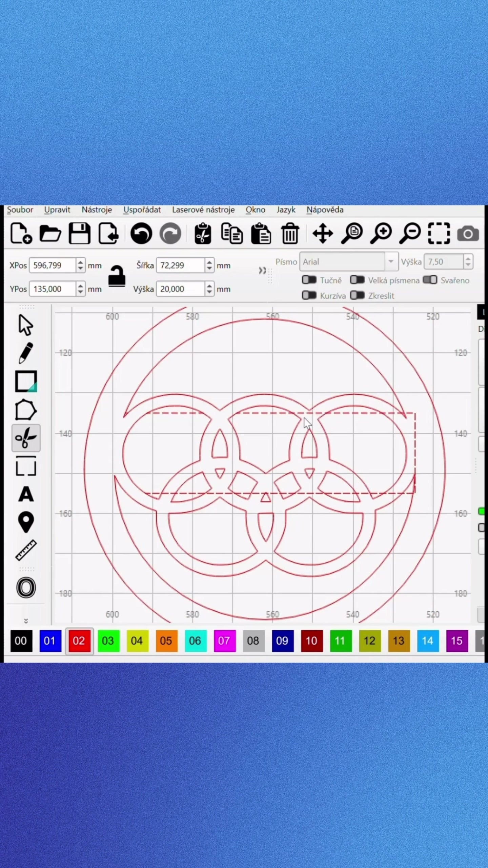Click the YPos value field 135,000
Image resolution: width=488 pixels, height=868 pixels.
53,289
